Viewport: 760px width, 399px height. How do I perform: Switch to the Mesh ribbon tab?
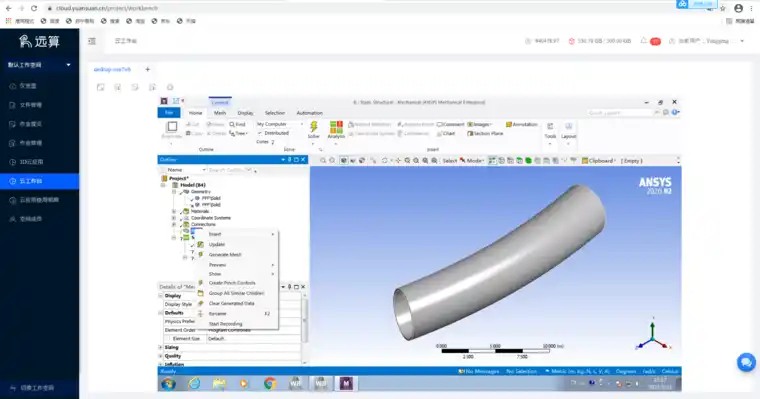pyautogui.click(x=220, y=113)
